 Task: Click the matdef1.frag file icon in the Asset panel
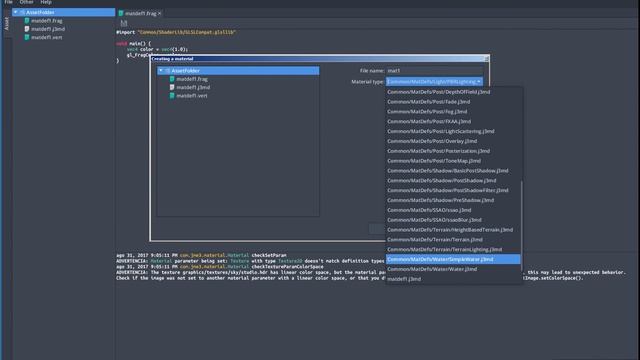tap(27, 20)
